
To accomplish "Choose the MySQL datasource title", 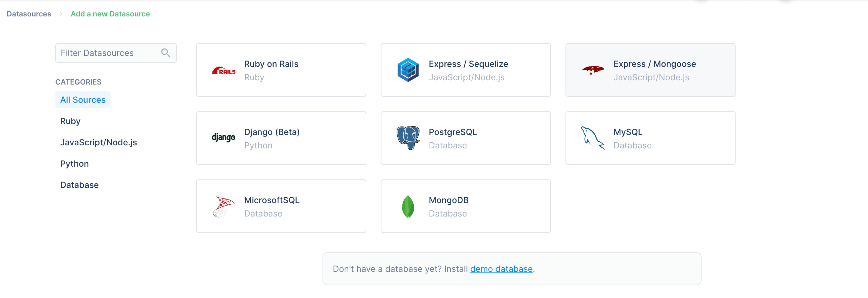I will coord(627,132).
